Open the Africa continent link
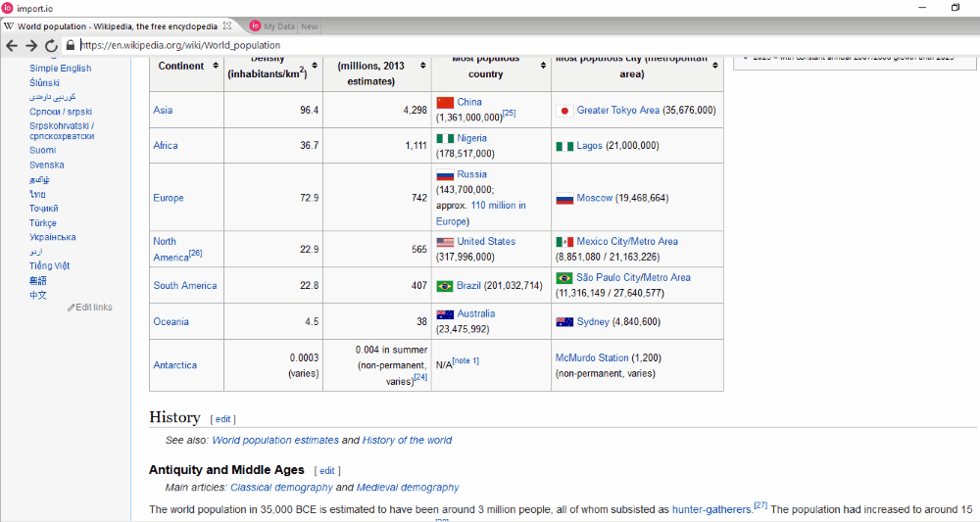980x522 pixels. click(x=166, y=146)
